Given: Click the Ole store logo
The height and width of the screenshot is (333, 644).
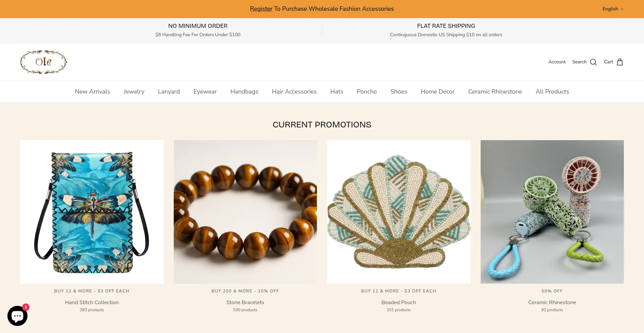Looking at the screenshot, I should click(x=44, y=62).
